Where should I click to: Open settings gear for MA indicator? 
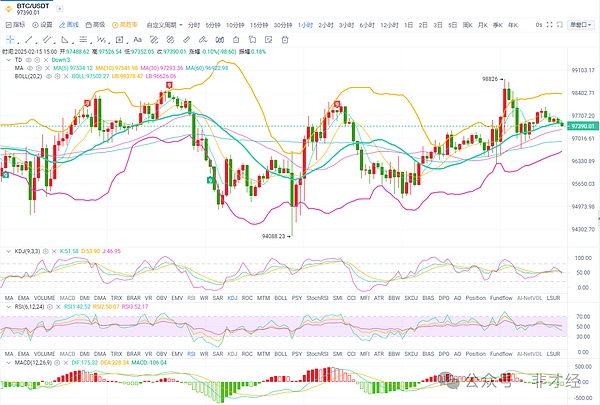pos(39,68)
